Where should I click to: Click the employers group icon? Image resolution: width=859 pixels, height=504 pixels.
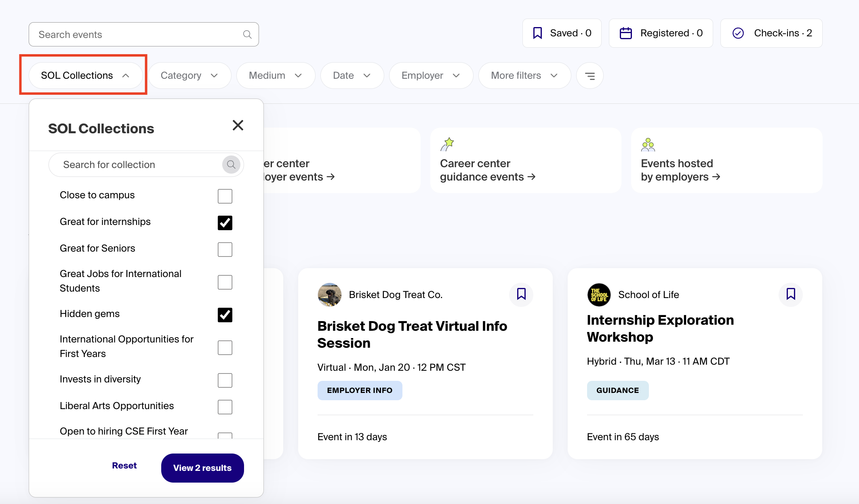pyautogui.click(x=648, y=145)
